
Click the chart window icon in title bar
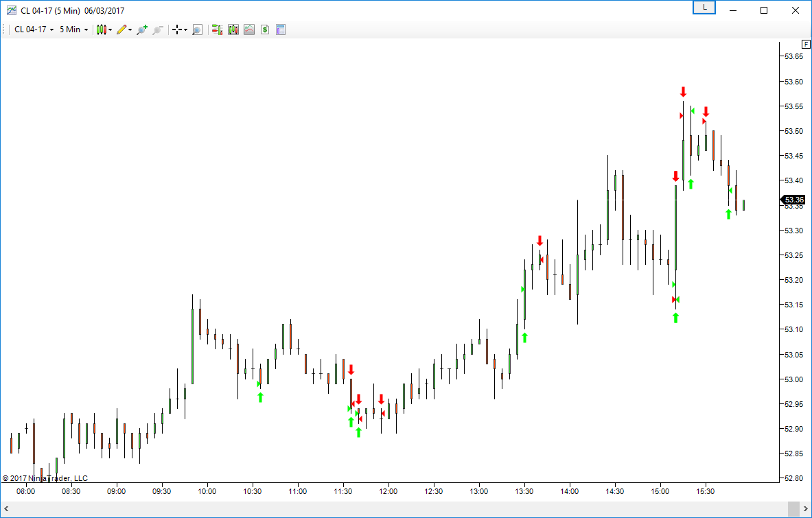(12, 10)
